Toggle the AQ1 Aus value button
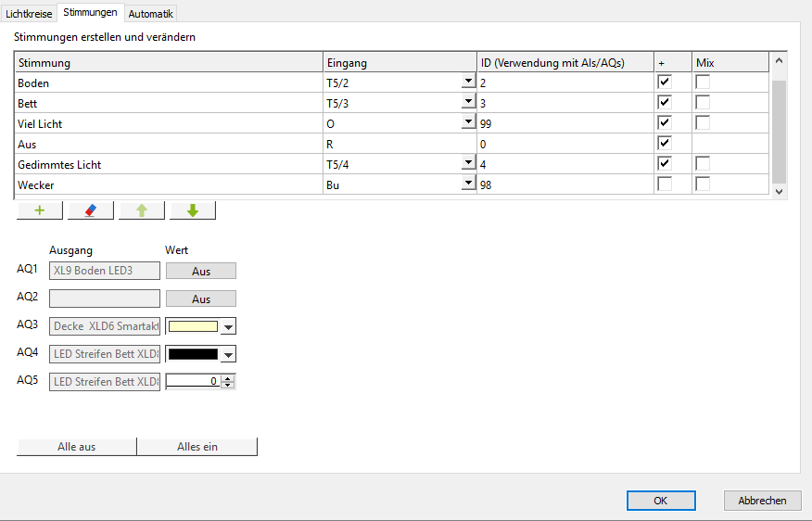This screenshot has width=812, height=521. pos(200,271)
